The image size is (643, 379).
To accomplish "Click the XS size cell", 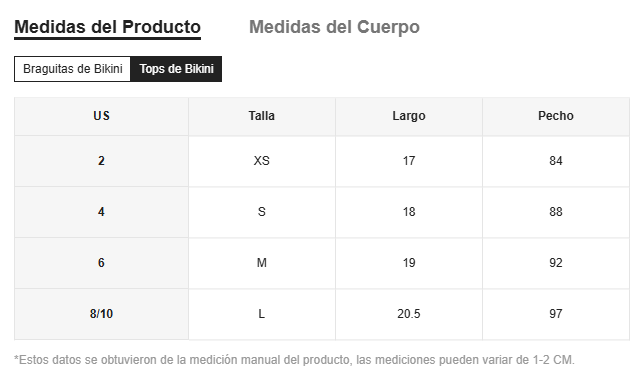I will tap(262, 161).
